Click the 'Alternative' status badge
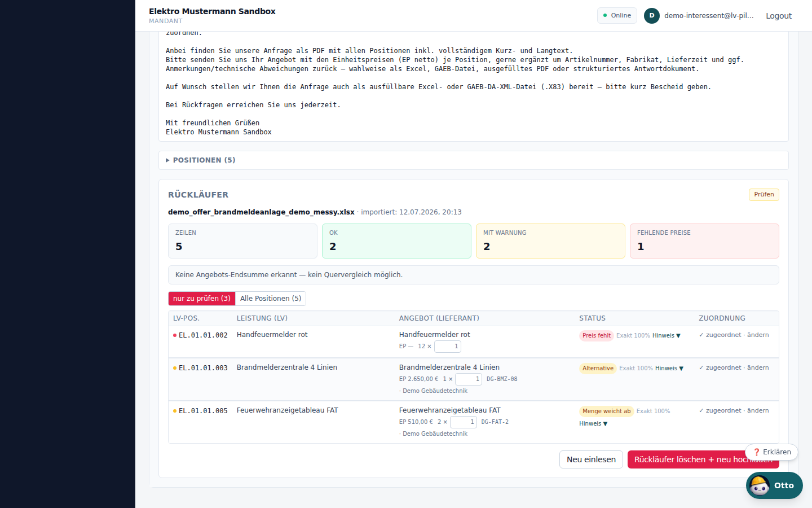 click(598, 369)
